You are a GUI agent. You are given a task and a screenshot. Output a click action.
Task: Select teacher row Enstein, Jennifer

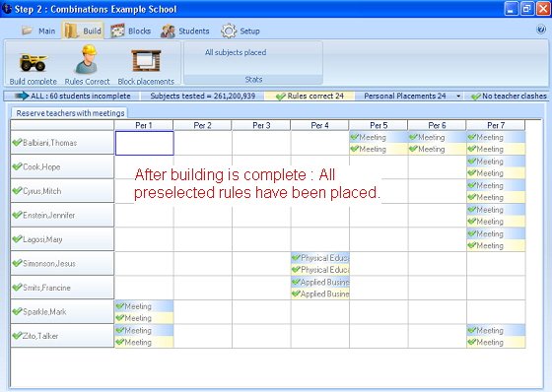point(62,215)
